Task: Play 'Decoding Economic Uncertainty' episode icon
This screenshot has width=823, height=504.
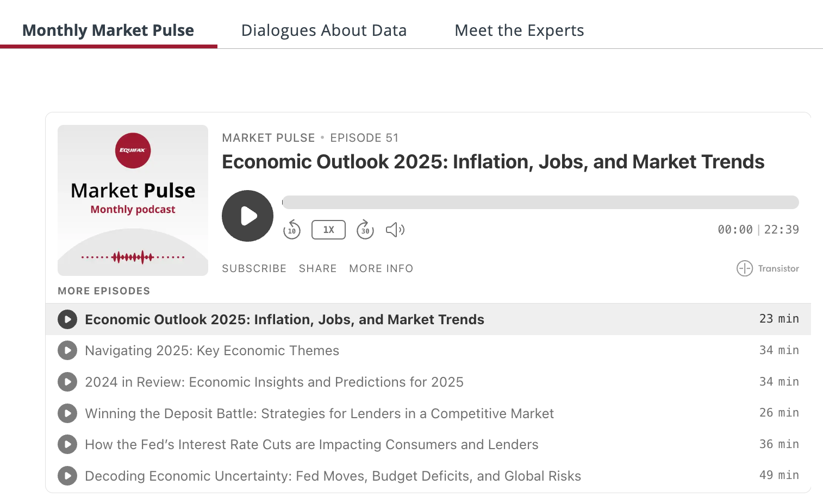Action: 67,476
